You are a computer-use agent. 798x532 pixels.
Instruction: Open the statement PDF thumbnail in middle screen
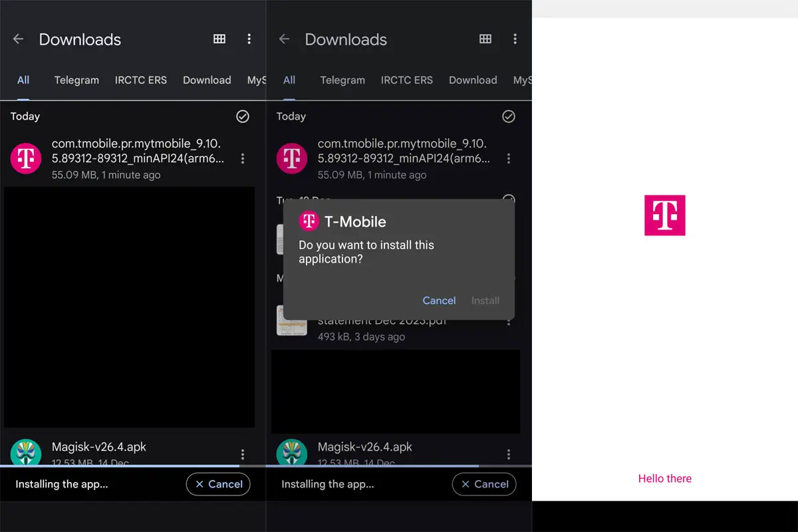coord(292,321)
